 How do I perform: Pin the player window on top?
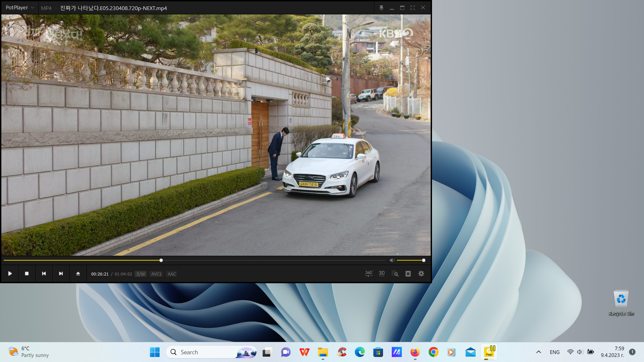(381, 8)
